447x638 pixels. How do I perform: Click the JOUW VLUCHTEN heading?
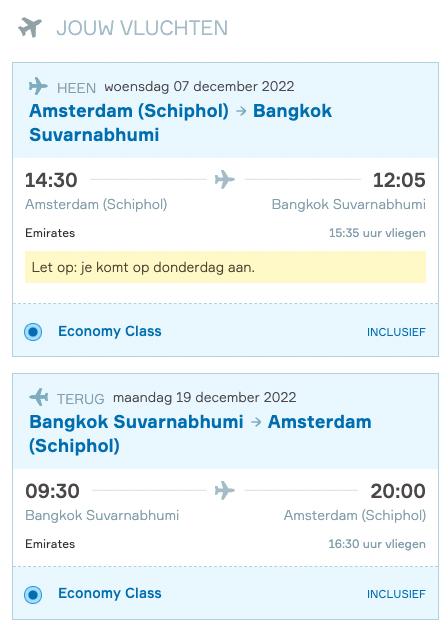[142, 28]
